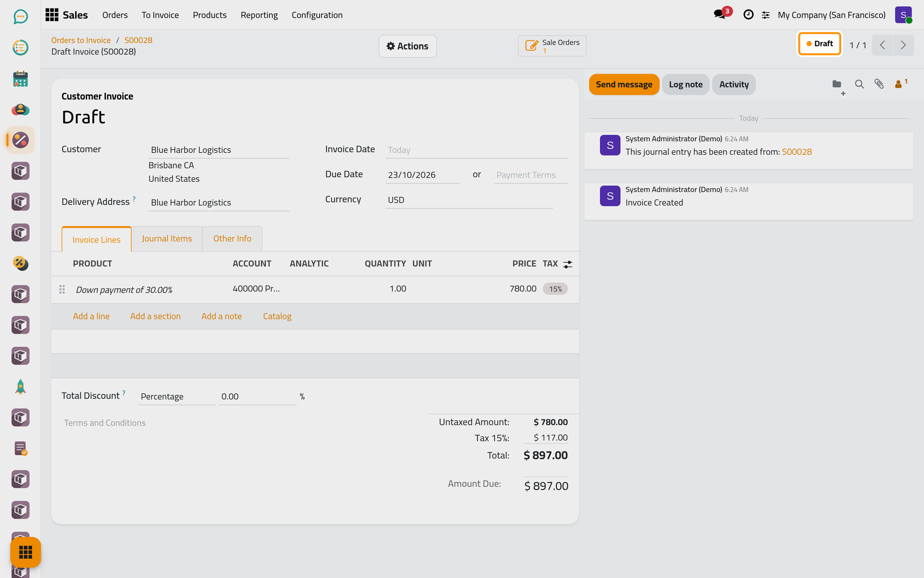Open the Payment Terms field

click(531, 175)
